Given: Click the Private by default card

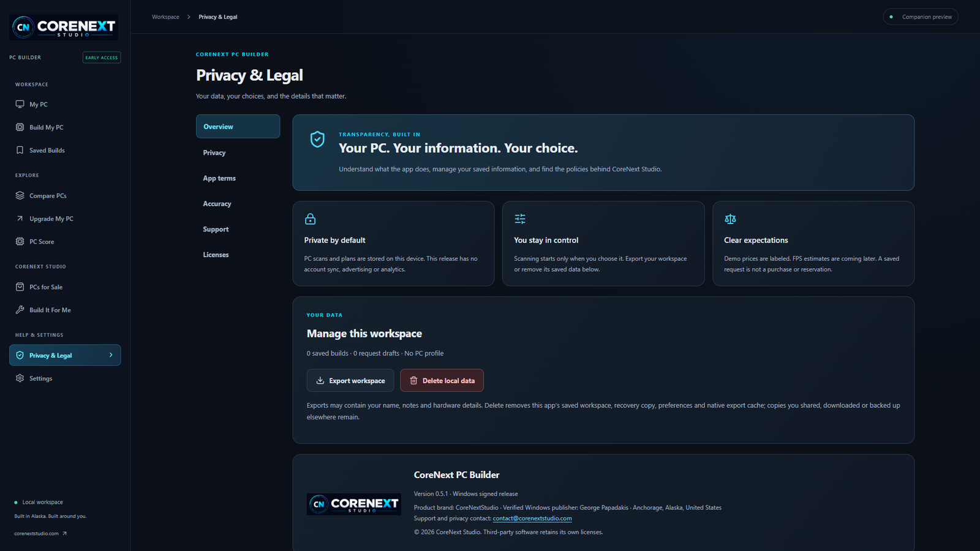Looking at the screenshot, I should pos(393,244).
